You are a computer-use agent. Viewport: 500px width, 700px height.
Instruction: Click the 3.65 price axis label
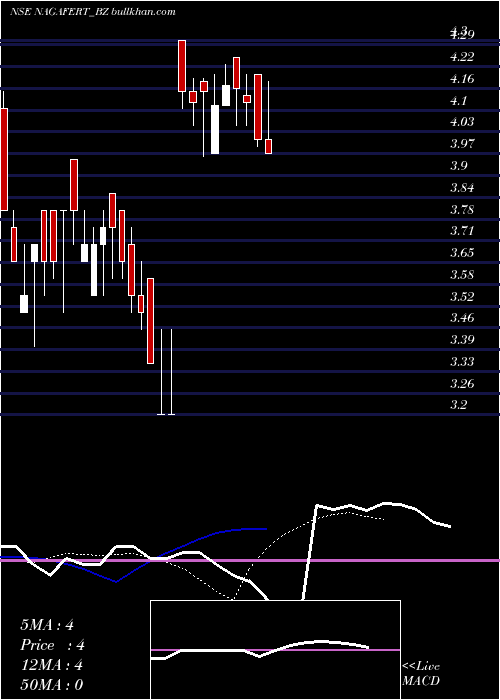click(x=462, y=253)
